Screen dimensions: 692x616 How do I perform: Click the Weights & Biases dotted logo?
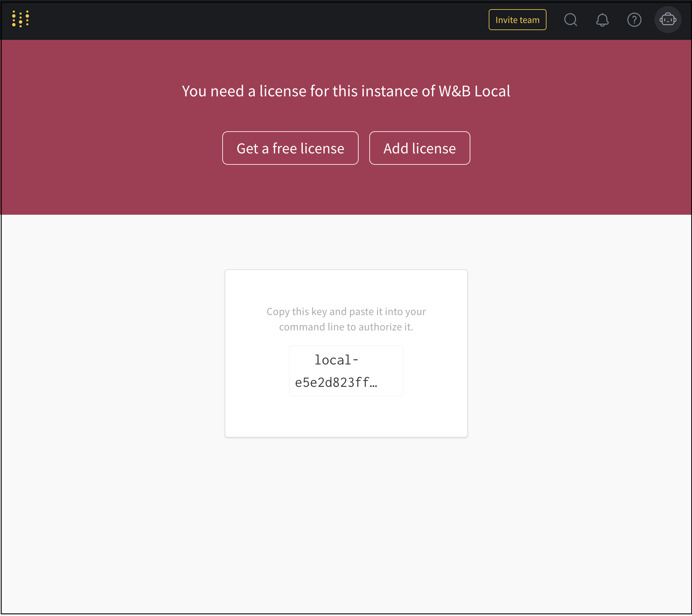tap(20, 19)
